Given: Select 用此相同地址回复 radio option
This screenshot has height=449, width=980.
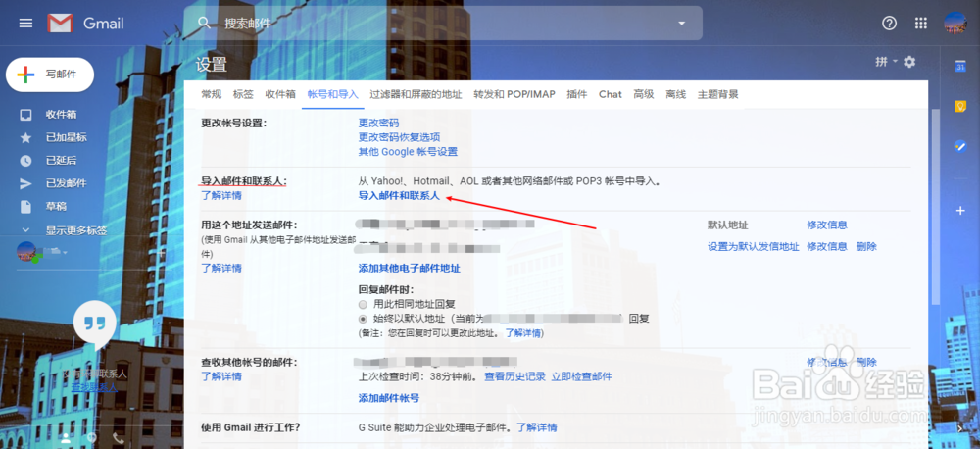Looking at the screenshot, I should (x=364, y=304).
